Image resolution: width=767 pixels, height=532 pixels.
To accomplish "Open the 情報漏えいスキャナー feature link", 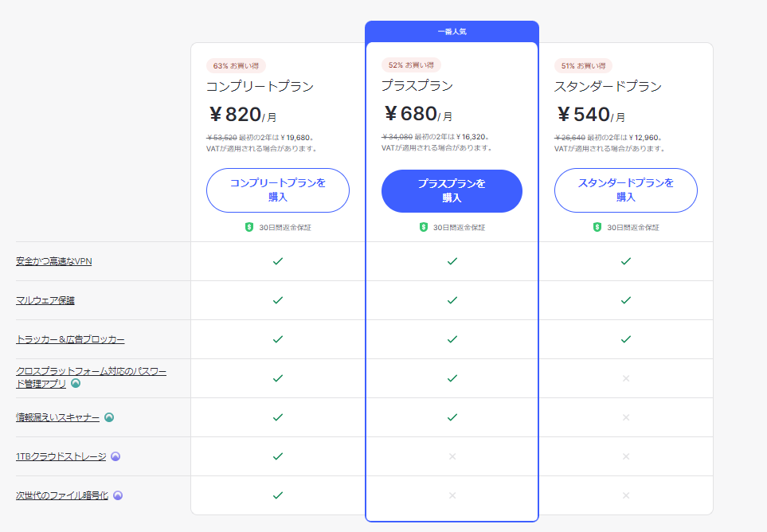I will 57,417.
